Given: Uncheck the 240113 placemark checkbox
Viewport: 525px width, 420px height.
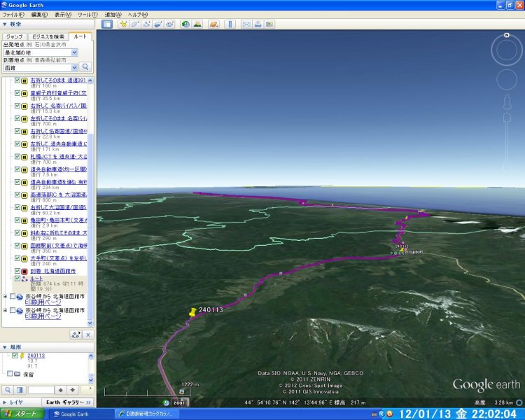Looking at the screenshot, I should pyautogui.click(x=15, y=356).
